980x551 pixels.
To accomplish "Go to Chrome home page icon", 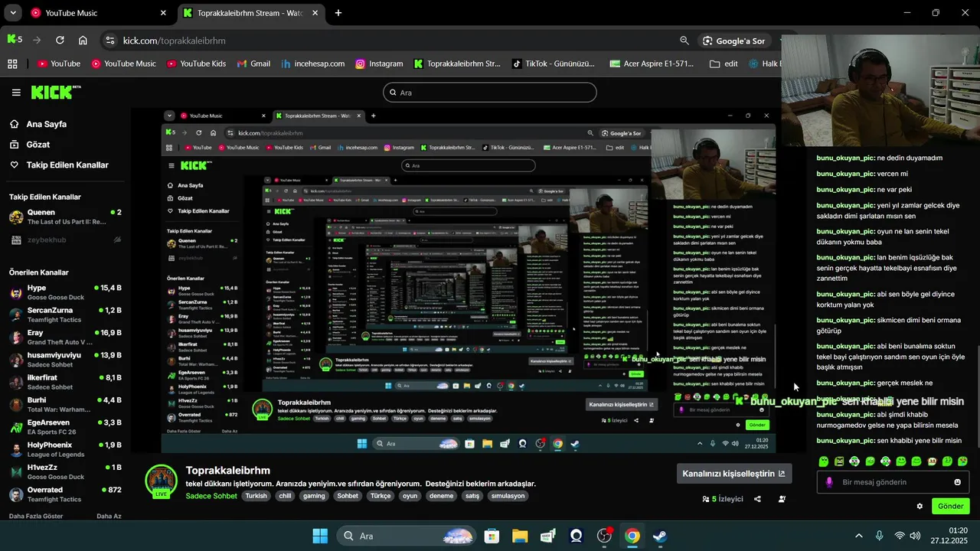I will [83, 41].
